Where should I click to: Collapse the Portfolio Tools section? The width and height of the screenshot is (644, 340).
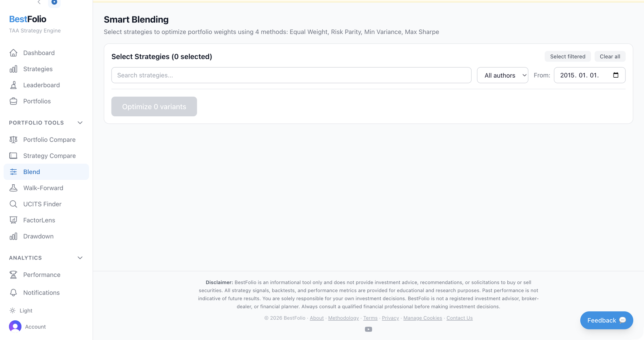pos(80,123)
